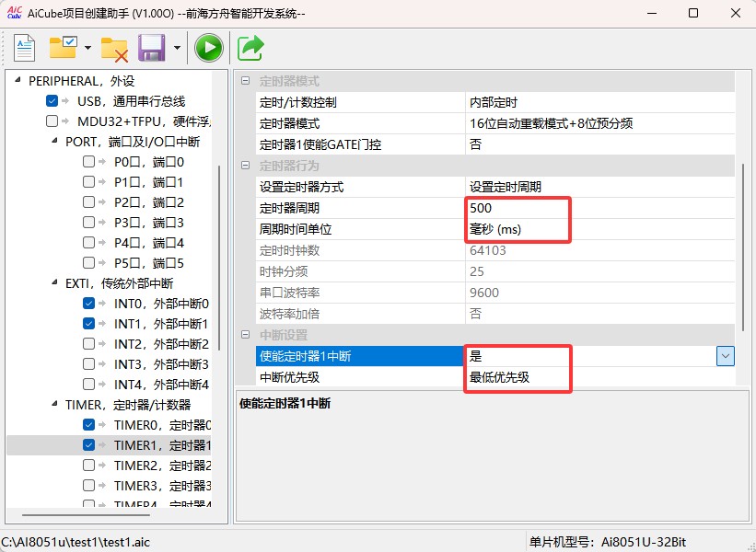Uncheck TIMER0 定时器0 checkbox
756x552 pixels.
point(88,424)
